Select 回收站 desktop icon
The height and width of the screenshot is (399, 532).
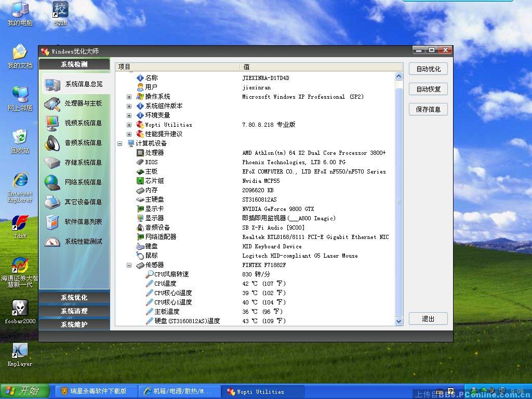pyautogui.click(x=20, y=141)
